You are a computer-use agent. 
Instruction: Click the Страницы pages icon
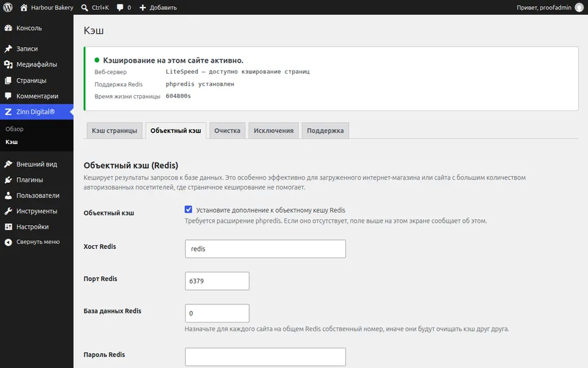pos(8,80)
